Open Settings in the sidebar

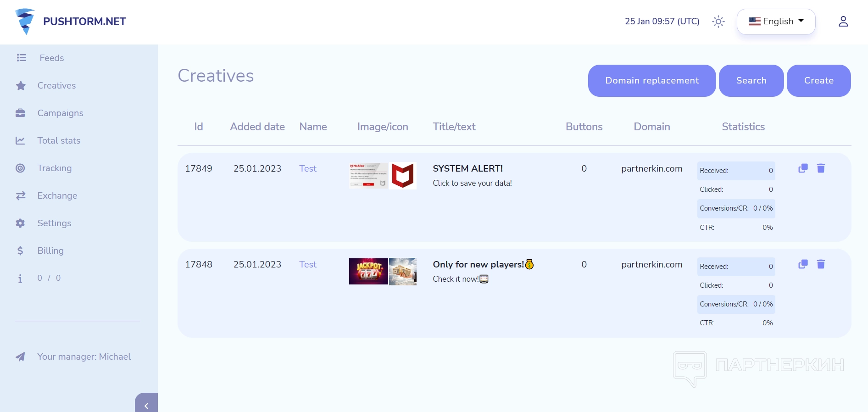54,223
